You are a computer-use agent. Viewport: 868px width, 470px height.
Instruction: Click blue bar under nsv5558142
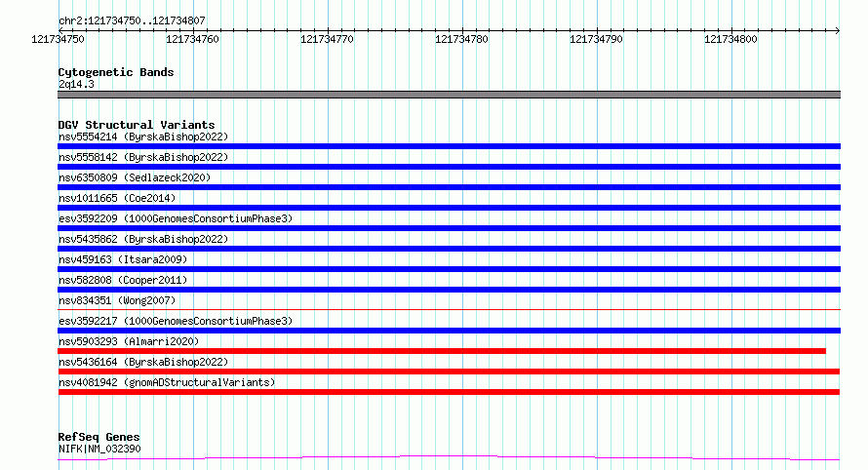[449, 167]
